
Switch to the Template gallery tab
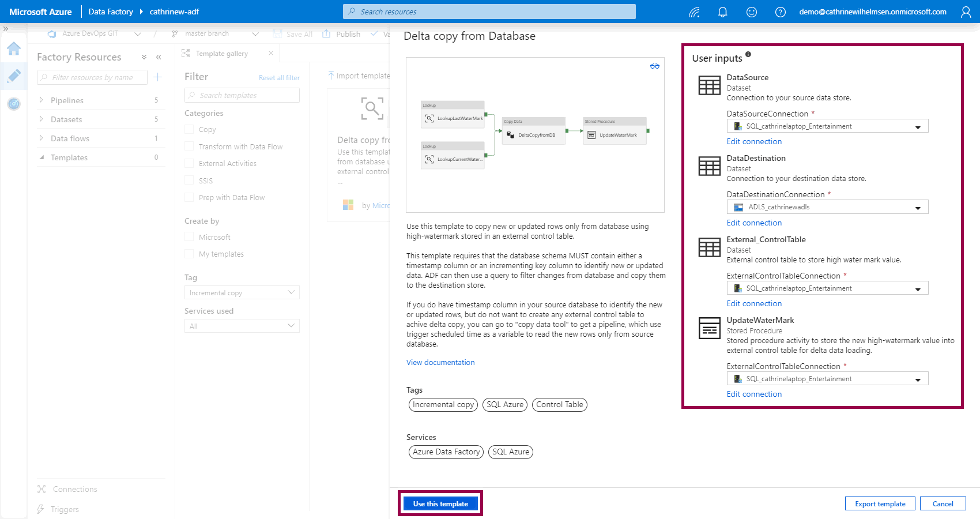221,54
